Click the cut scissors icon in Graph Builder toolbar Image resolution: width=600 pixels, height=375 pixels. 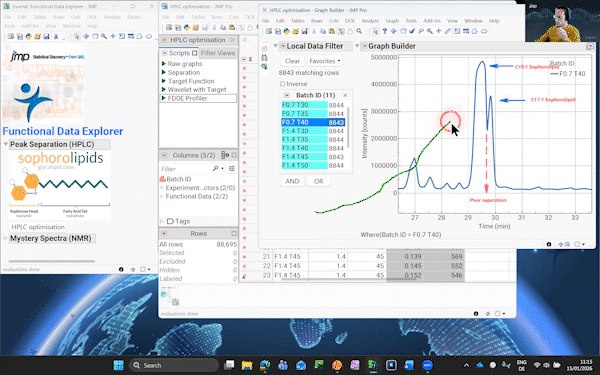click(x=314, y=31)
